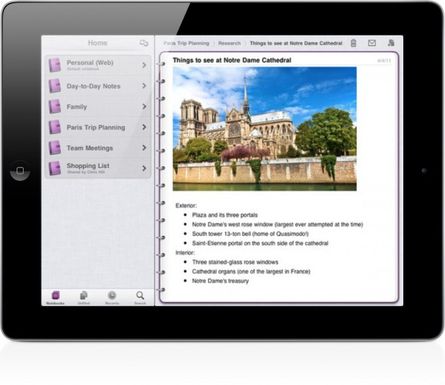The image size is (445, 385).
Task: Switch to the Unfiled notes tab
Action: point(84,297)
